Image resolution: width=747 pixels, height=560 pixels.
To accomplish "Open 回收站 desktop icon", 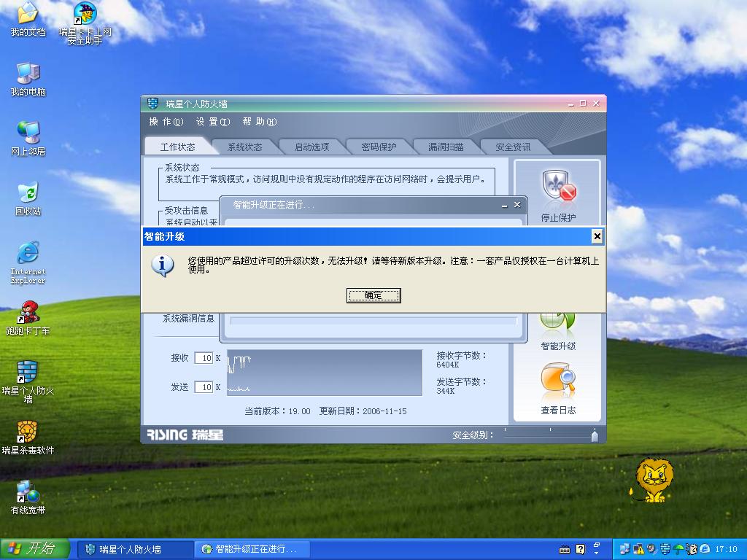I will click(28, 198).
